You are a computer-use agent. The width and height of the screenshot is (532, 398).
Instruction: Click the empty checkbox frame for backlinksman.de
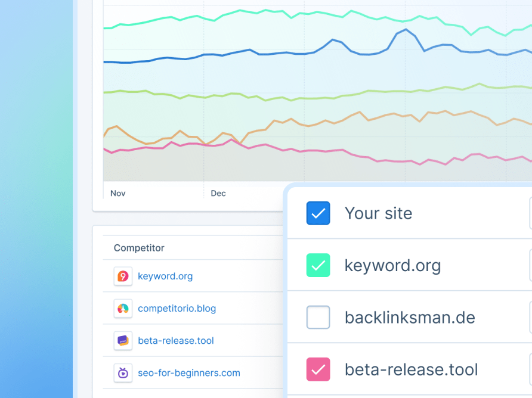click(318, 317)
